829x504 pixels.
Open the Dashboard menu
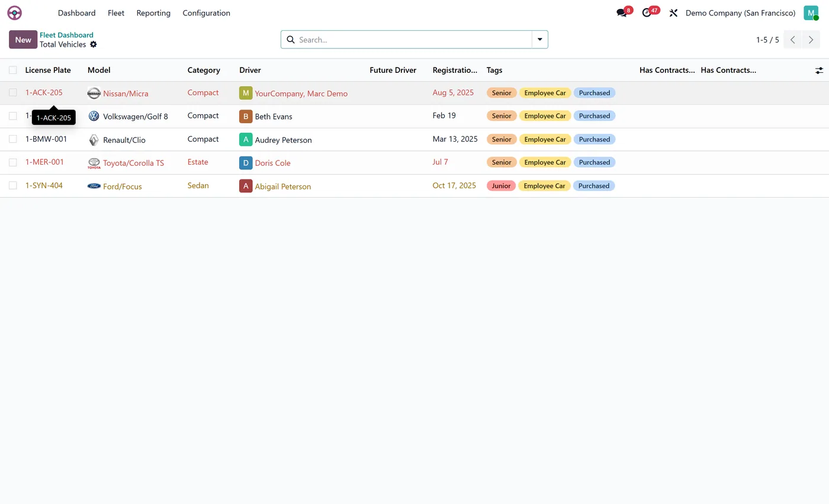(76, 13)
